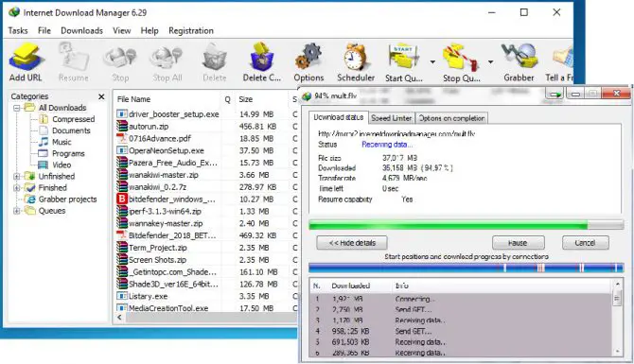The width and height of the screenshot is (634, 364).
Task: Click the Delete toolbar icon
Action: point(214,62)
